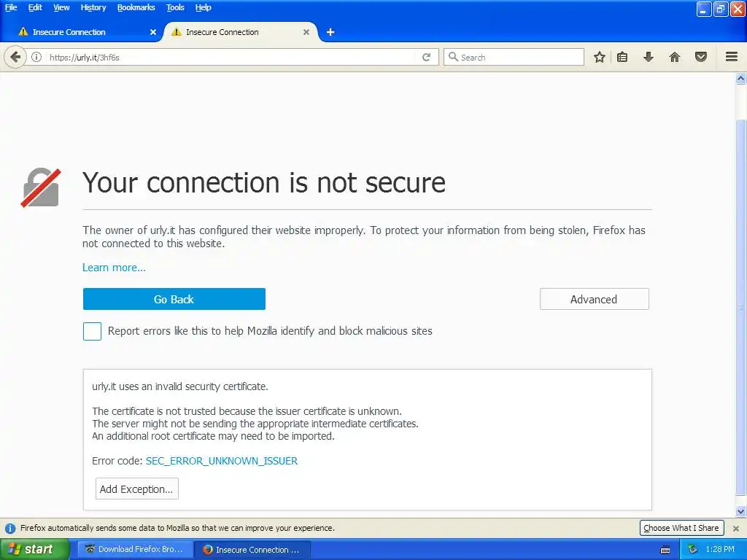Enable Report errors to Mozilla checkbox
Screen dimensions: 747x560
click(x=92, y=332)
